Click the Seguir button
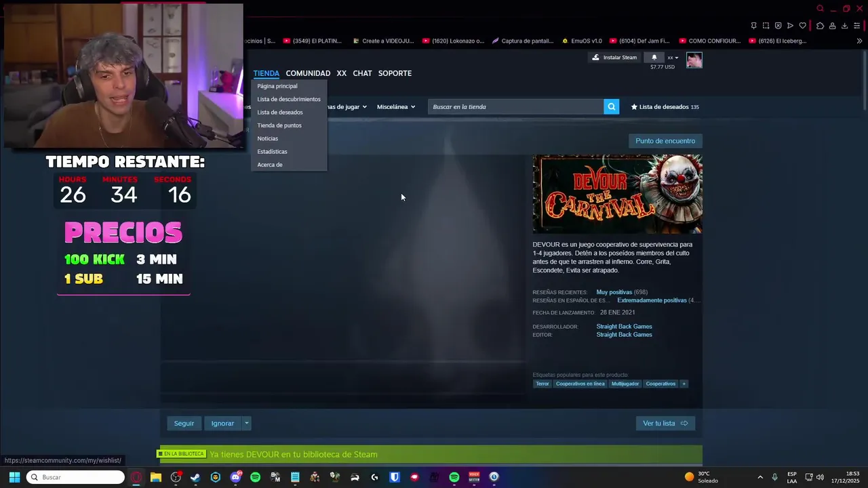This screenshot has height=488, width=868. pyautogui.click(x=184, y=423)
